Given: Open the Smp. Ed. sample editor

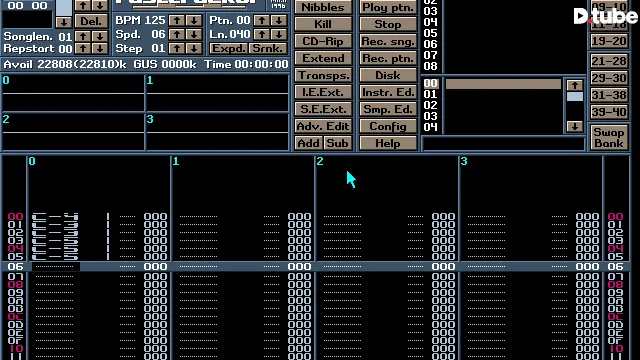Looking at the screenshot, I should 388,109.
